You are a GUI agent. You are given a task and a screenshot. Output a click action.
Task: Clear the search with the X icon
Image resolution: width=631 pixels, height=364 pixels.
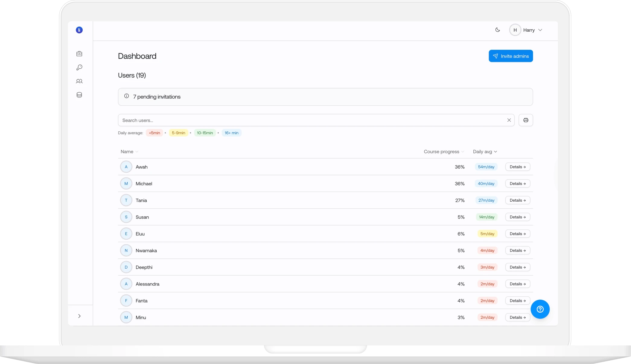pos(509,120)
